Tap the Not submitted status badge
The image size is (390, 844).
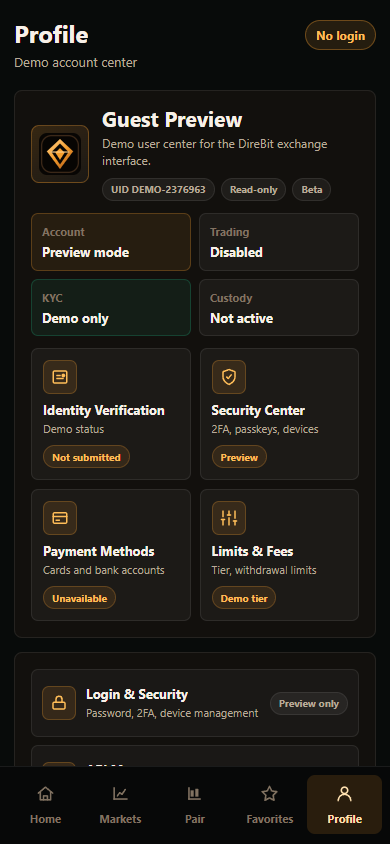86,457
